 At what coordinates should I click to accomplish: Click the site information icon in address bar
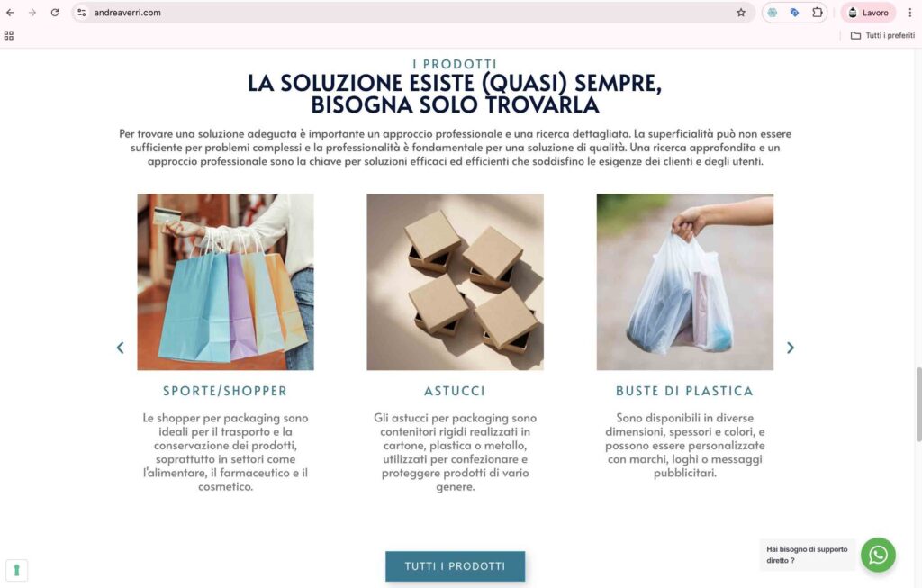point(82,13)
